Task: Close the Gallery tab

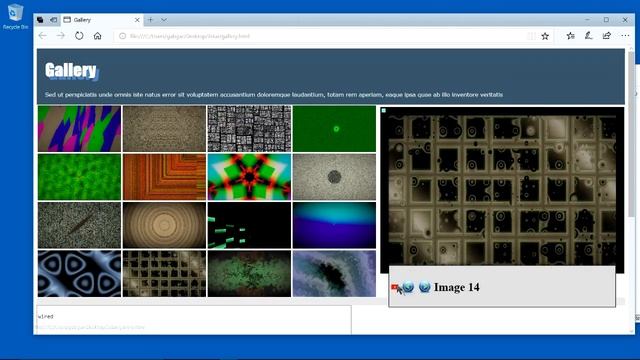Action: [x=137, y=20]
